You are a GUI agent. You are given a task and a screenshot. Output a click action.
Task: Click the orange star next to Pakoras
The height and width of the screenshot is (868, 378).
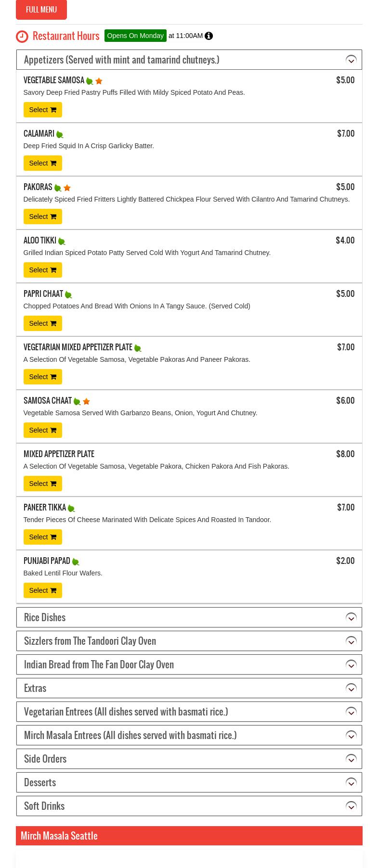[x=67, y=188]
